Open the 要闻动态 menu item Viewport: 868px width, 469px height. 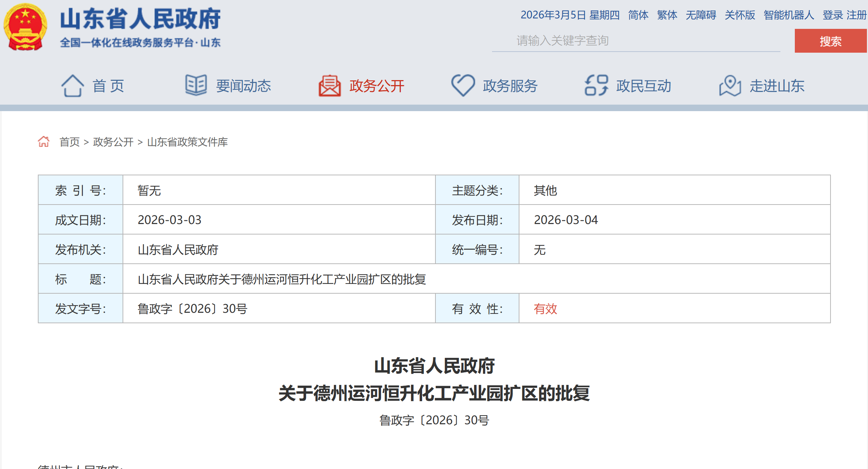(243, 86)
